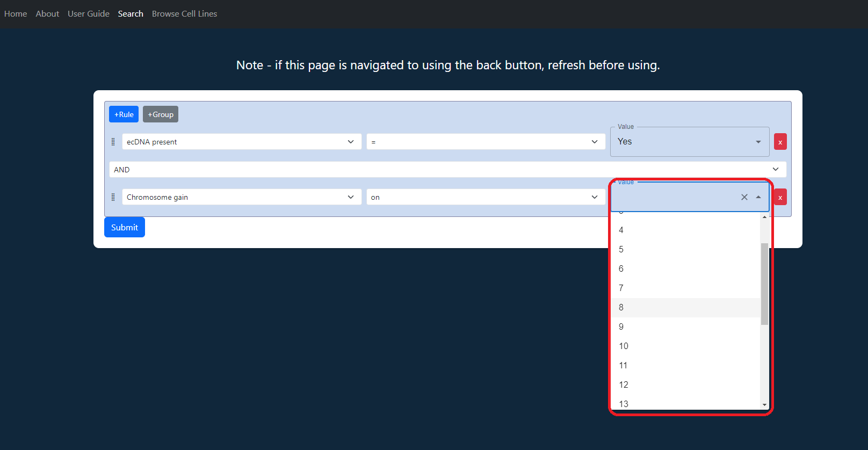Click the value list scrollbar thumb
This screenshot has width=868, height=450.
[x=764, y=284]
